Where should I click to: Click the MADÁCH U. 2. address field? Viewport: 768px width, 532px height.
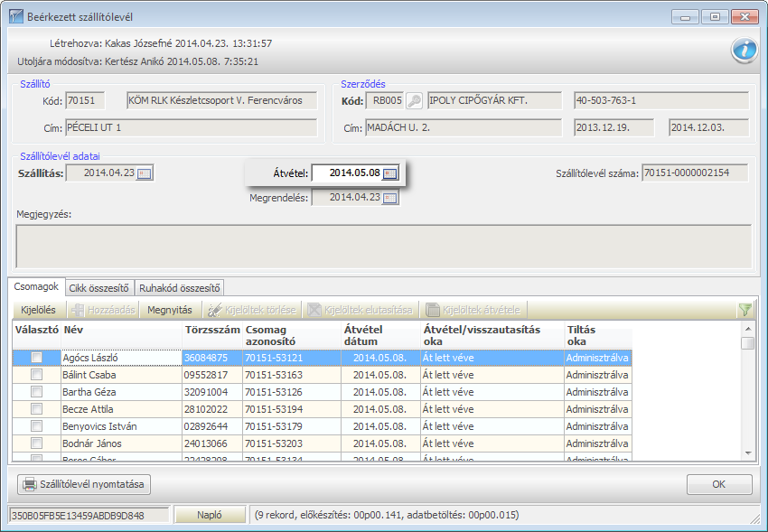[x=464, y=127]
